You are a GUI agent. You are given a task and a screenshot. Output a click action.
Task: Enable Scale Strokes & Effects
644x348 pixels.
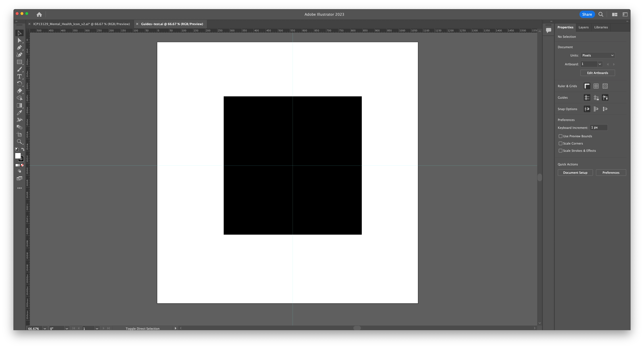coord(560,151)
